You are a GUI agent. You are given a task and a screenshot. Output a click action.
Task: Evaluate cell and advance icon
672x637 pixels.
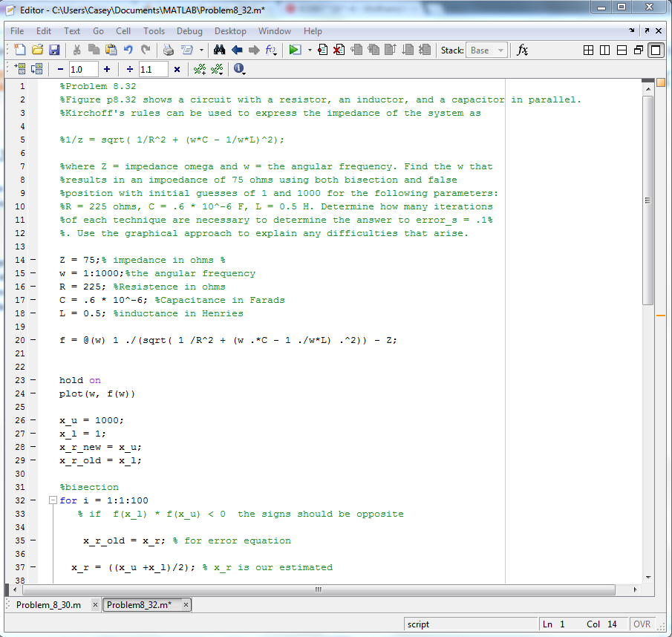tap(37, 69)
